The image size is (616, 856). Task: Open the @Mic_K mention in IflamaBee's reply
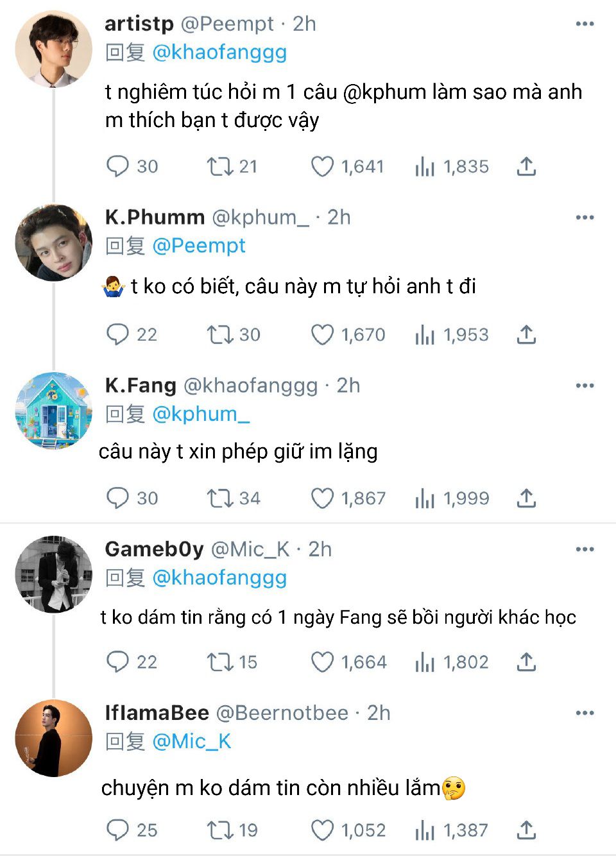click(x=191, y=741)
